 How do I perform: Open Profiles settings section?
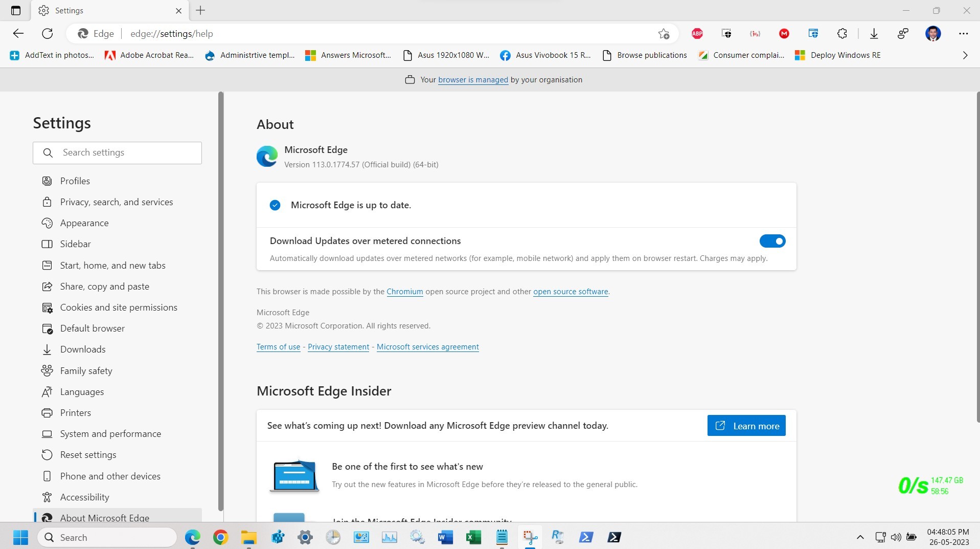pyautogui.click(x=118, y=181)
